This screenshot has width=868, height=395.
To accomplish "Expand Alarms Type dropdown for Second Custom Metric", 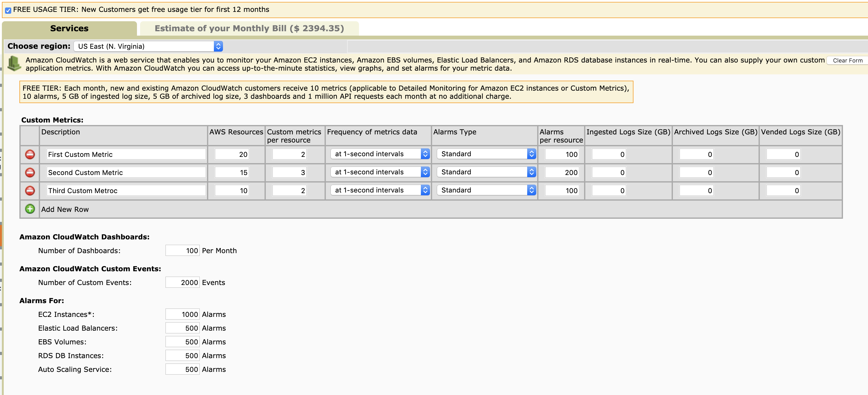I will (x=486, y=172).
